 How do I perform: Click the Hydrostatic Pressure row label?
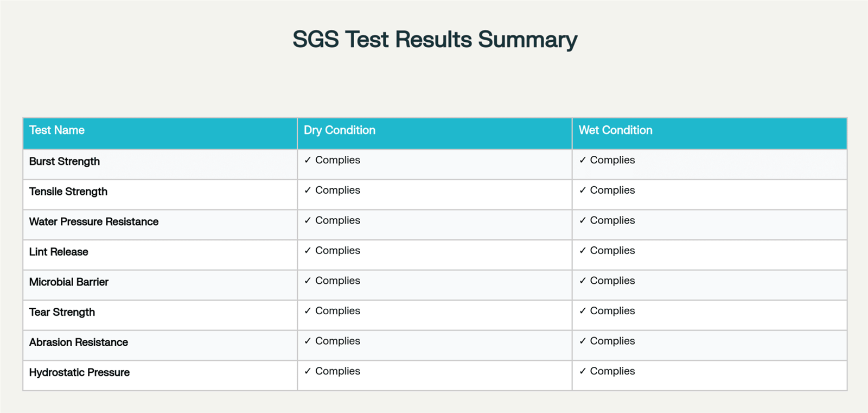79,372
